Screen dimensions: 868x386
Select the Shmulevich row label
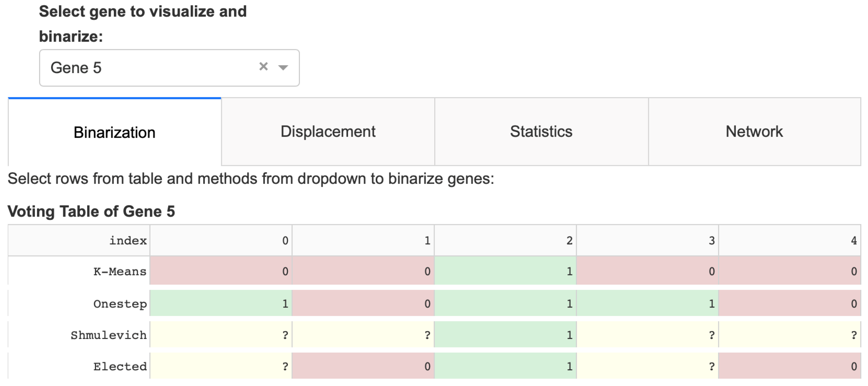point(109,335)
